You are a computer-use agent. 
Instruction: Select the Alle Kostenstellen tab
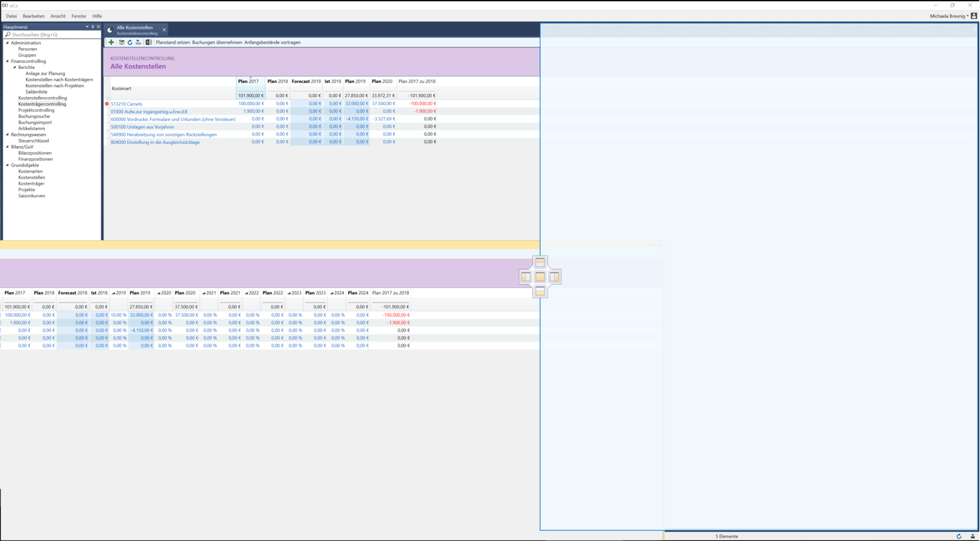pos(136,29)
